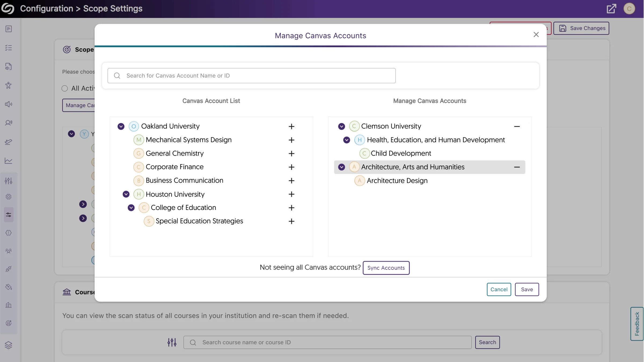Image resolution: width=644 pixels, height=362 pixels.
Task: Select Architecture Design in managed accounts
Action: [x=397, y=181]
